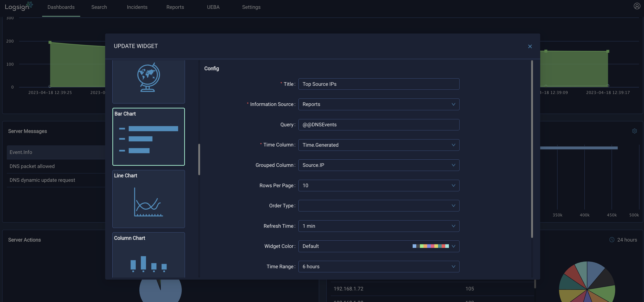644x302 pixels.
Task: Open the Rows Per Page dropdown
Action: (379, 185)
